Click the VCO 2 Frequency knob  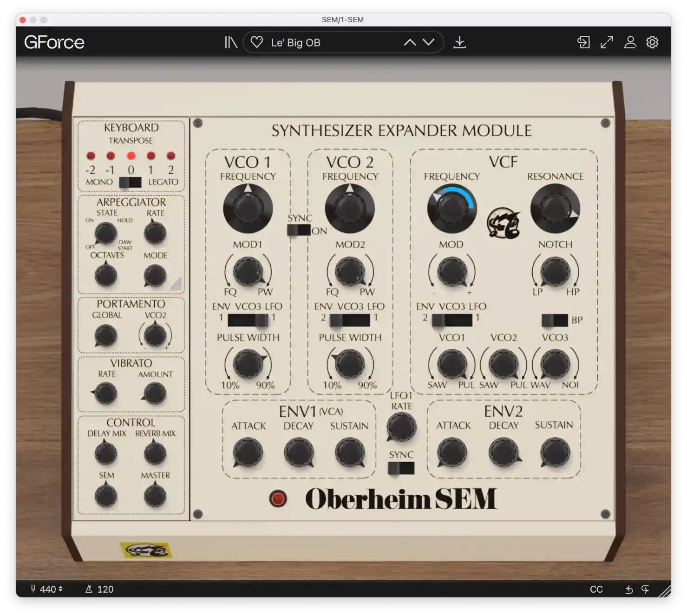coord(350,208)
